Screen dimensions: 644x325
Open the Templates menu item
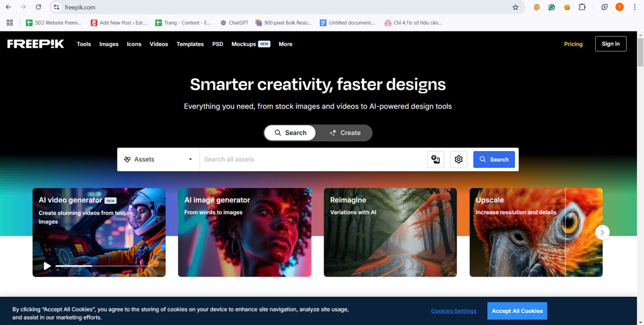click(x=190, y=44)
